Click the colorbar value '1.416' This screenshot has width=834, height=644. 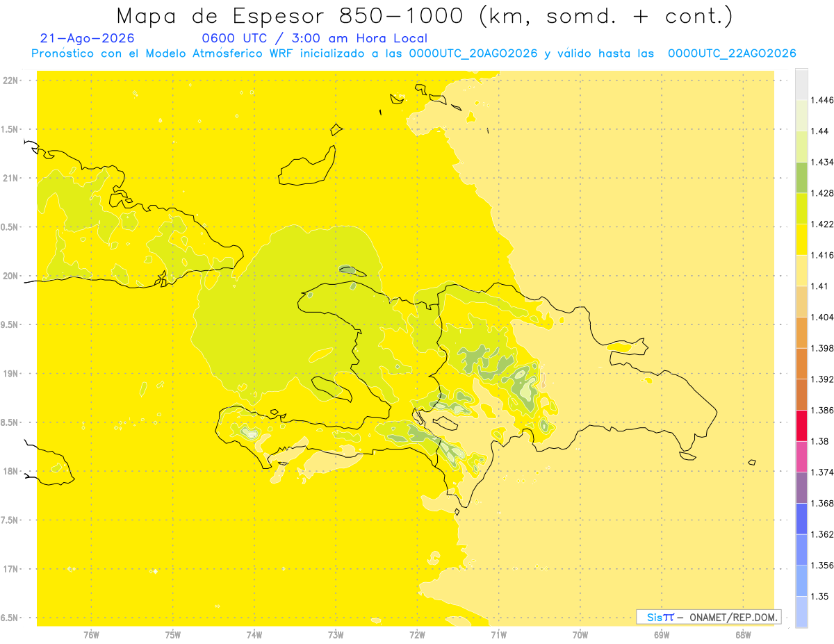[x=821, y=256]
